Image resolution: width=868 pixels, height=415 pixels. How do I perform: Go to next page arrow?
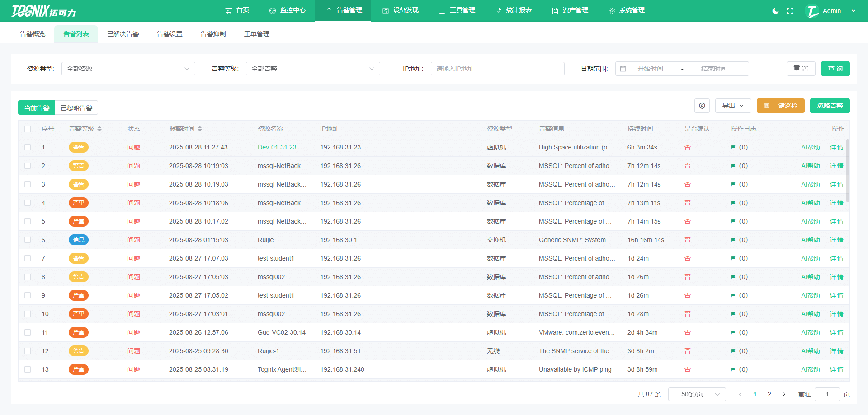tap(784, 394)
